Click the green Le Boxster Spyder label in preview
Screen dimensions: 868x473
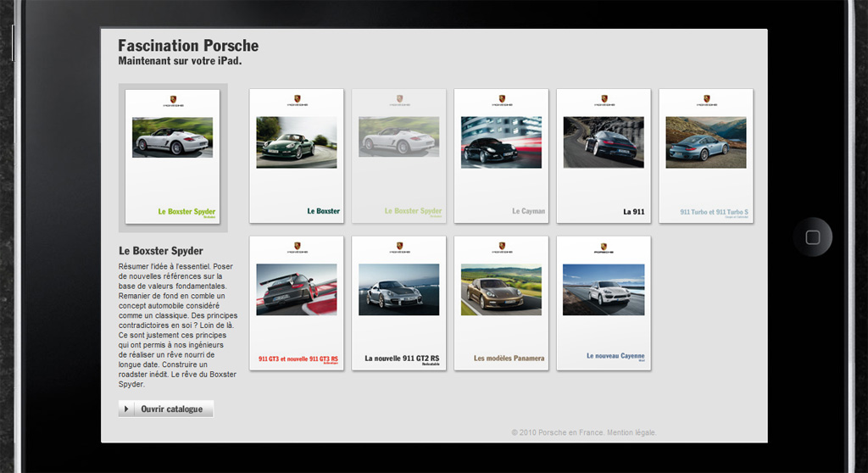point(186,212)
